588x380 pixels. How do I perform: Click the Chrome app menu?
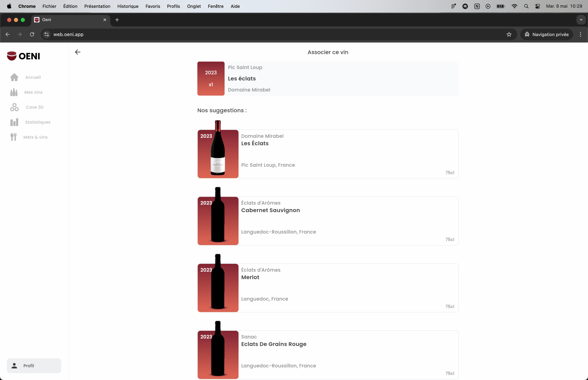pos(27,6)
